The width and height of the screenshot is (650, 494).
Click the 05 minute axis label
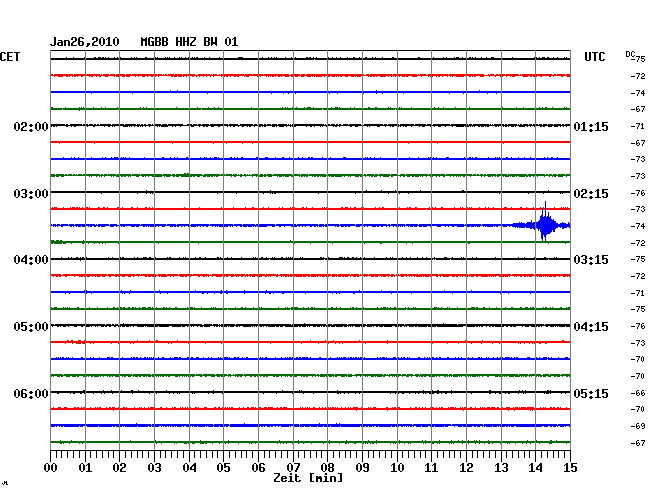pyautogui.click(x=223, y=467)
